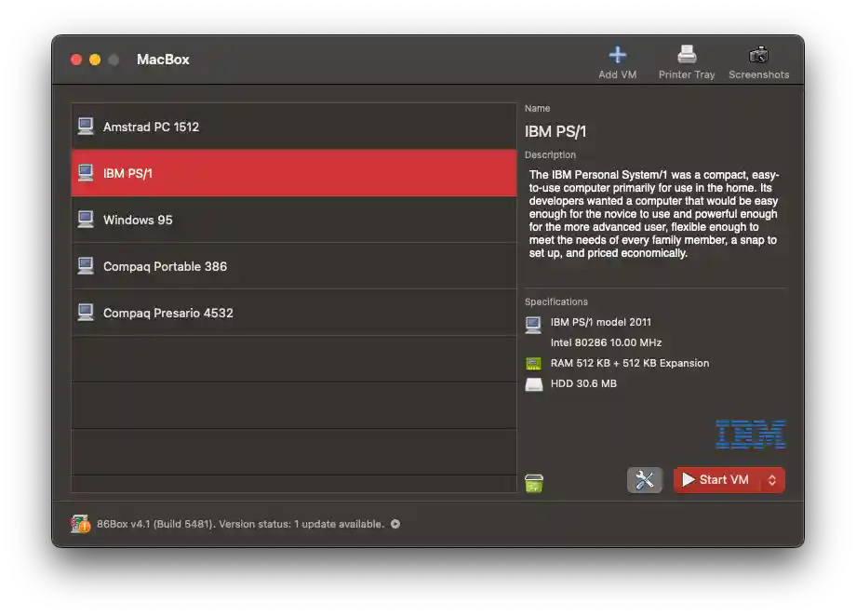Click the IBM PS/1 row computer icon
This screenshot has width=856, height=616.
[x=86, y=173]
